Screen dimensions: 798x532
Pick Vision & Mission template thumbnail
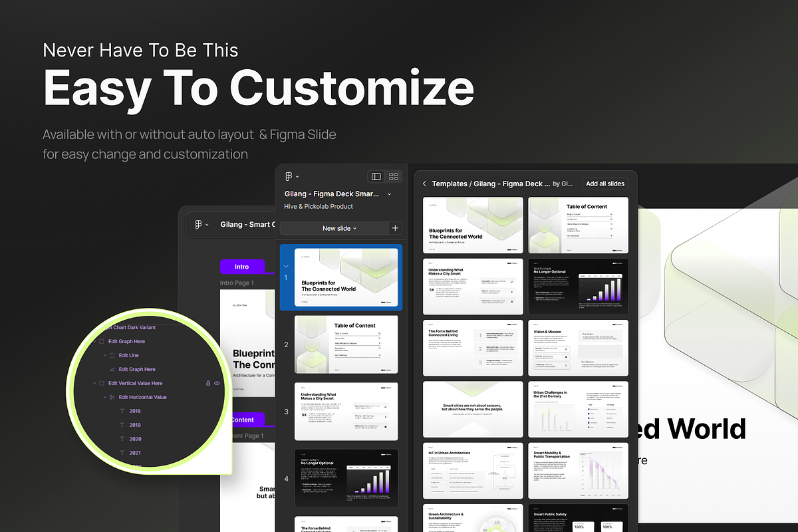(578, 348)
